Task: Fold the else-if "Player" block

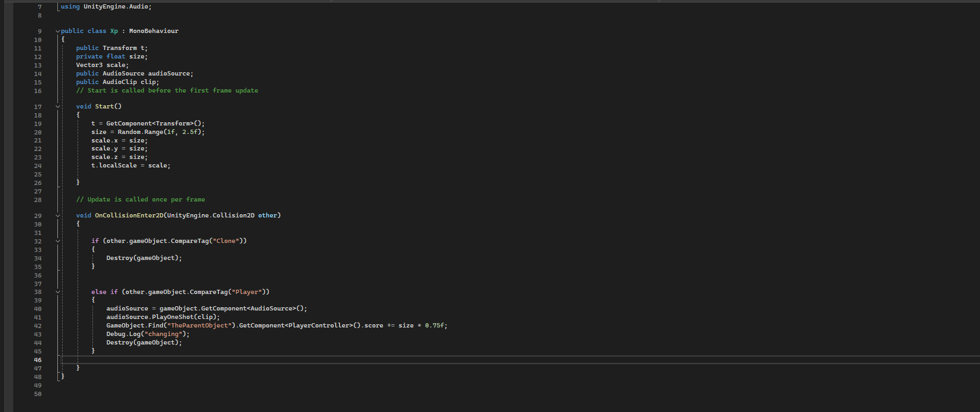Action: click(x=57, y=292)
